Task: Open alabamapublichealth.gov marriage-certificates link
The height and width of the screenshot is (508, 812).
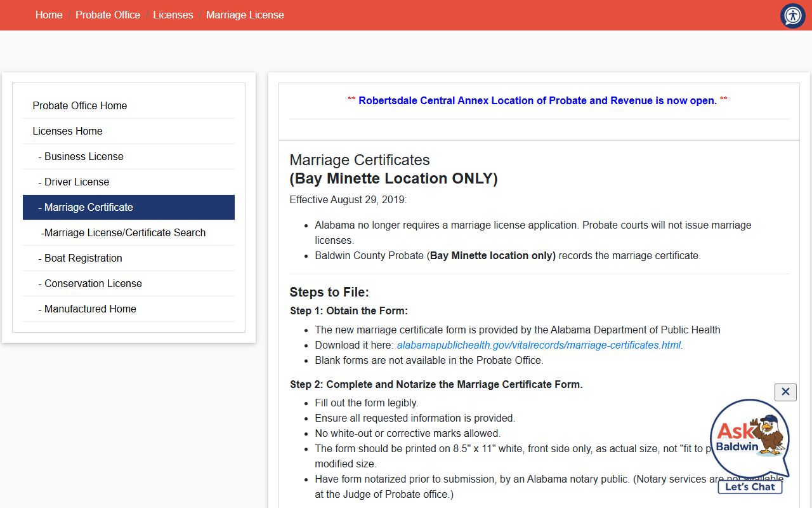Action: (539, 345)
